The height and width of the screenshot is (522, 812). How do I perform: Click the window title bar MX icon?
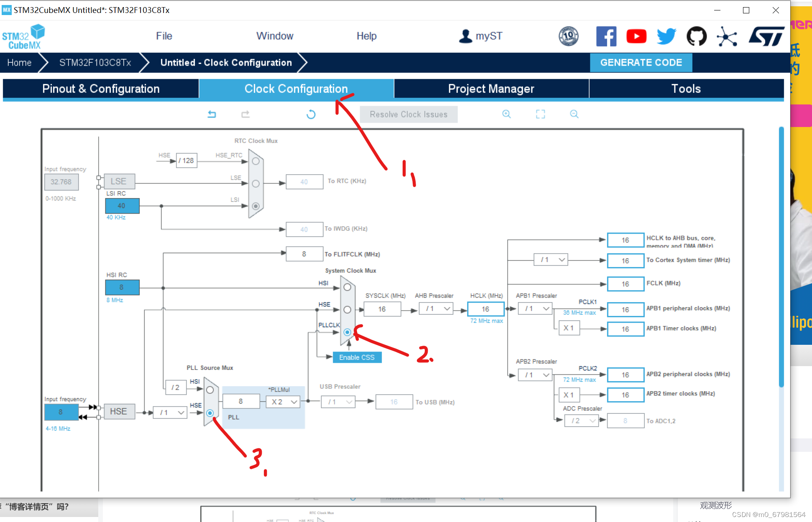[x=7, y=10]
